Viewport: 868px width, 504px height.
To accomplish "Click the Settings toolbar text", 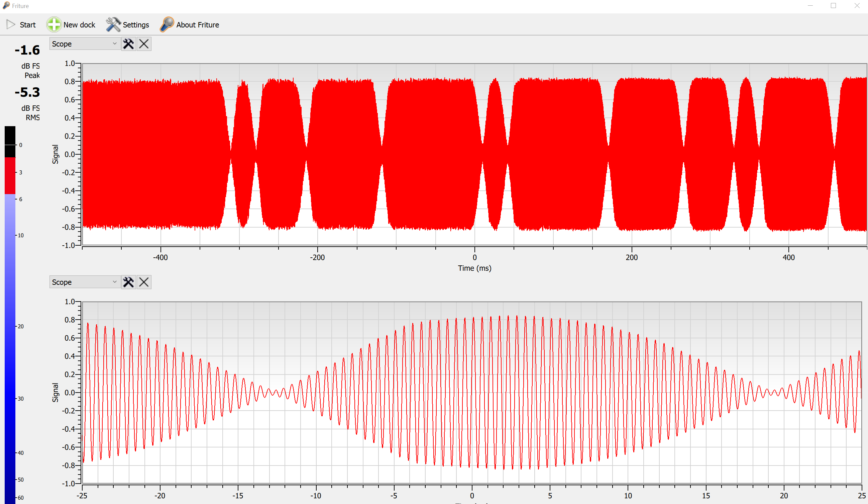I will [136, 25].
